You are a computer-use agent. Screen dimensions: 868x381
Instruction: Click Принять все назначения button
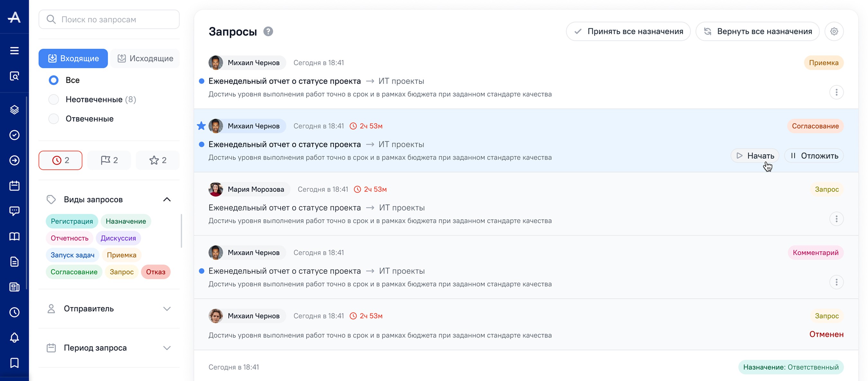628,31
